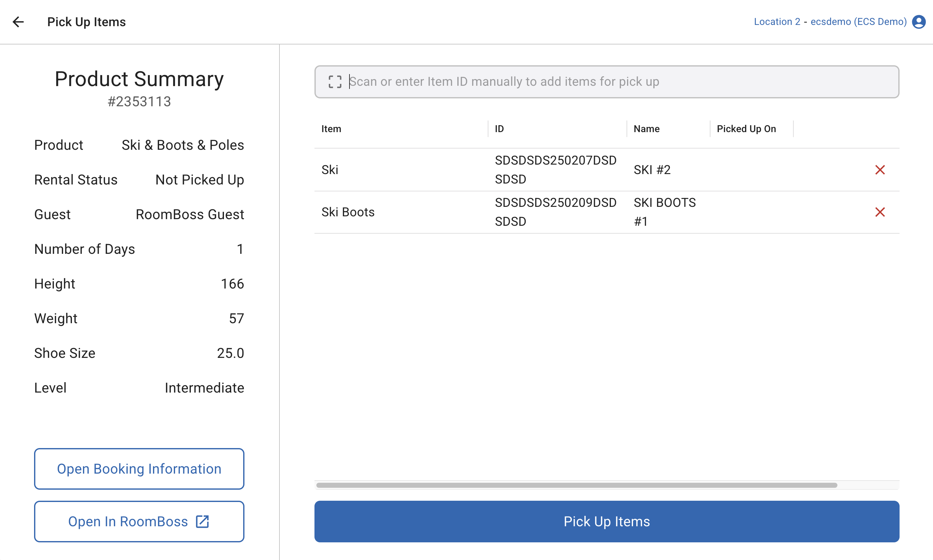Click the ID column header
933x560 pixels.
click(x=499, y=129)
